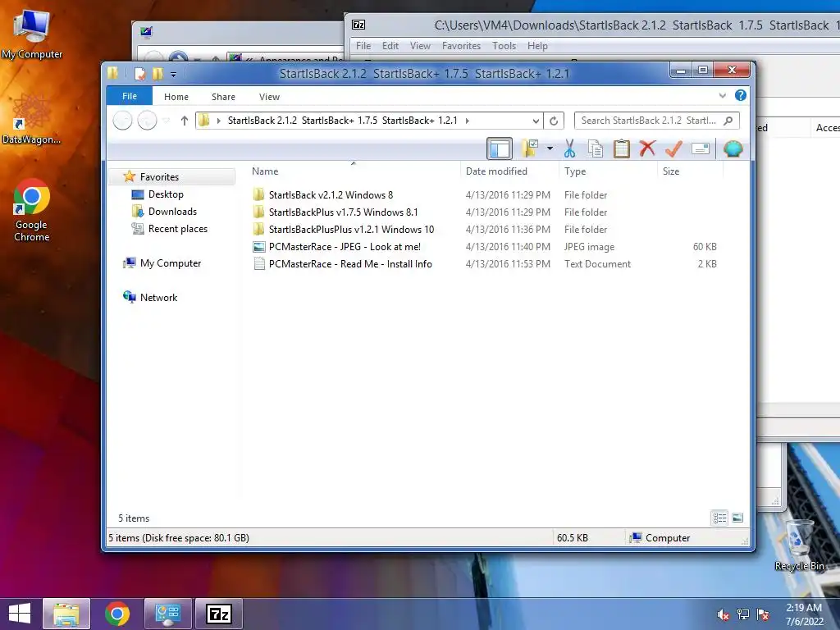840x630 pixels.
Task: Switch to the Share ribbon tab
Action: pyautogui.click(x=223, y=97)
